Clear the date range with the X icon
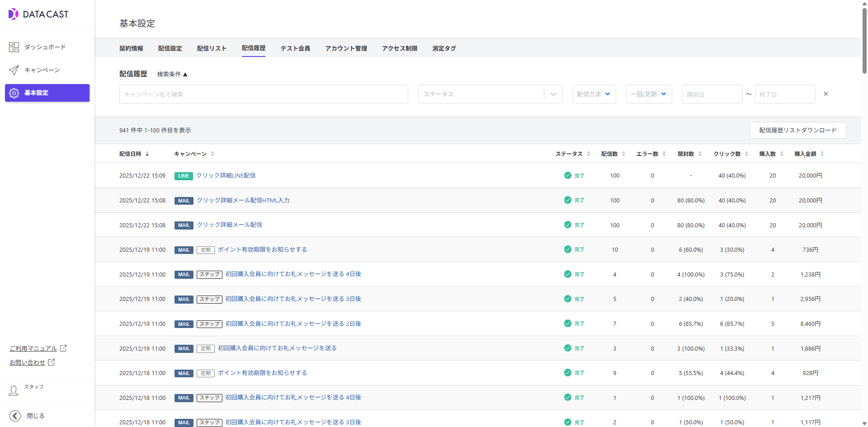The image size is (868, 427). click(826, 94)
